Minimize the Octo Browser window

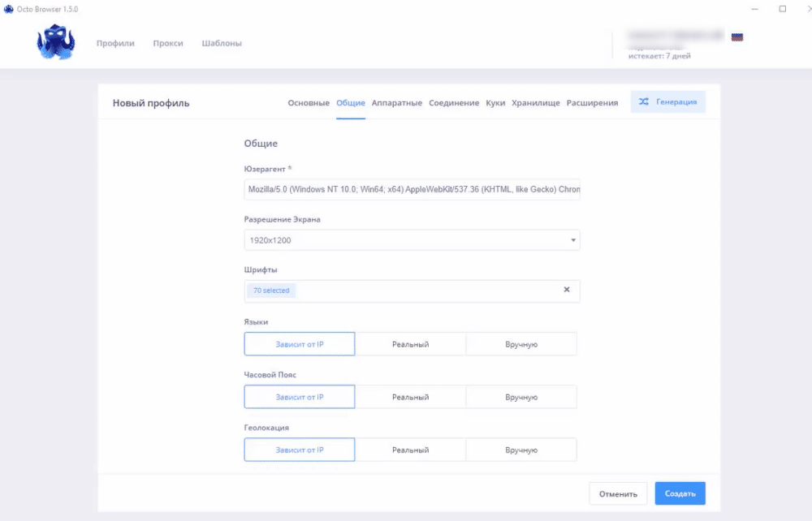pyautogui.click(x=754, y=9)
